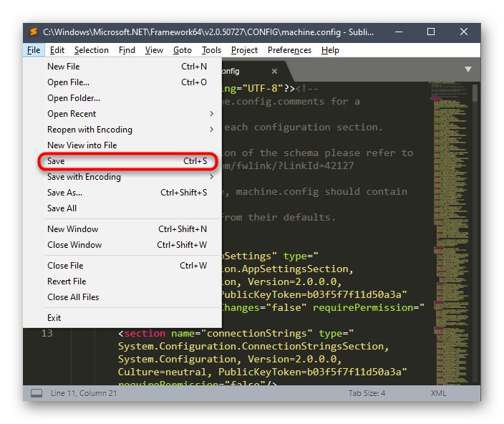The image size is (504, 424).
Task: Expand the Save with Encoding submenu arrow
Action: click(211, 176)
